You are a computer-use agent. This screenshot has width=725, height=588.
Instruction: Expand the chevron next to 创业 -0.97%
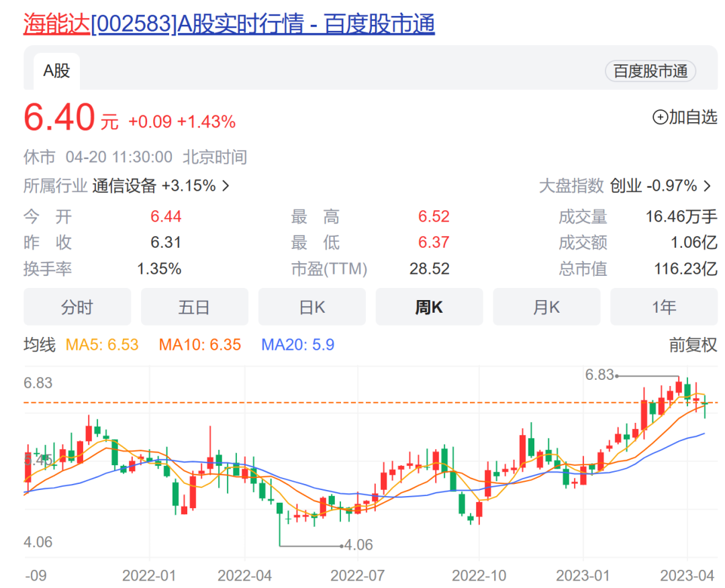pyautogui.click(x=708, y=186)
